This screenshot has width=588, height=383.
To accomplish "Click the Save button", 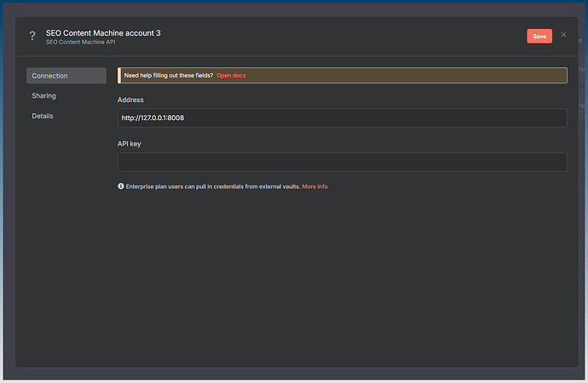I will click(x=539, y=37).
